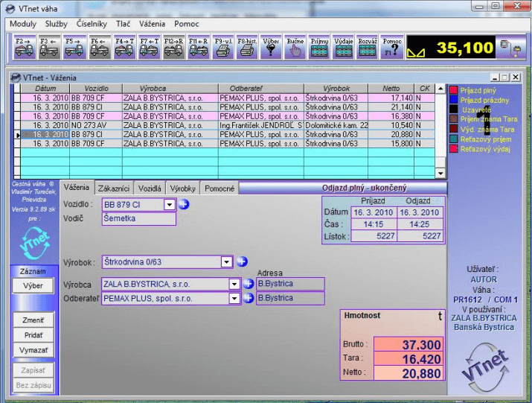Switch to the Pomocné tab

(219, 188)
